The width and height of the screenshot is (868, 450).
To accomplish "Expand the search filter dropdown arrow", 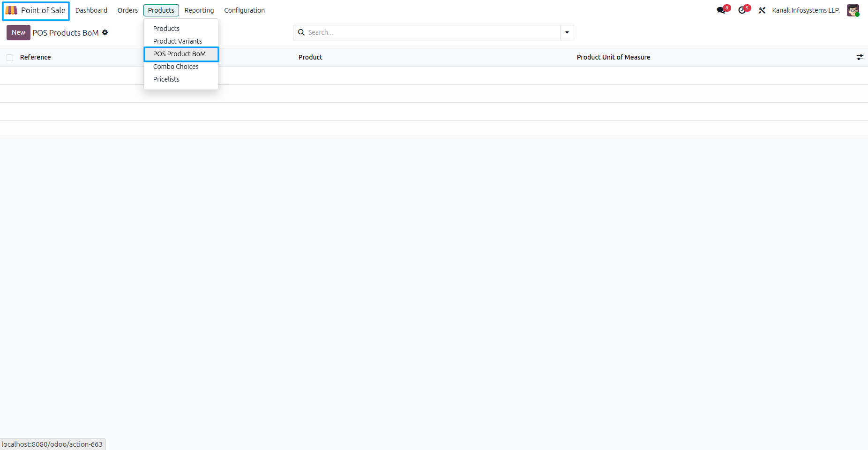I will coord(567,32).
